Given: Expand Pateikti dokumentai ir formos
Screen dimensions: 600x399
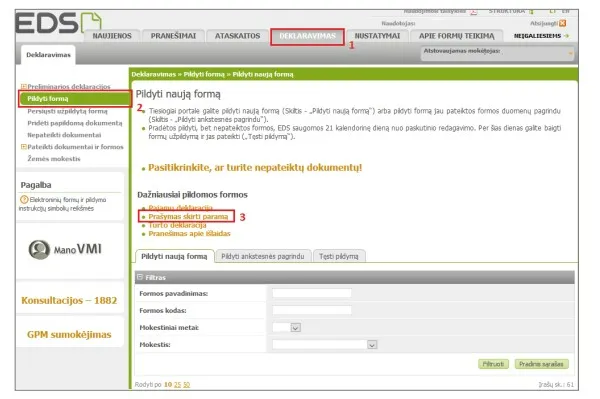Looking at the screenshot, I should click(23, 147).
